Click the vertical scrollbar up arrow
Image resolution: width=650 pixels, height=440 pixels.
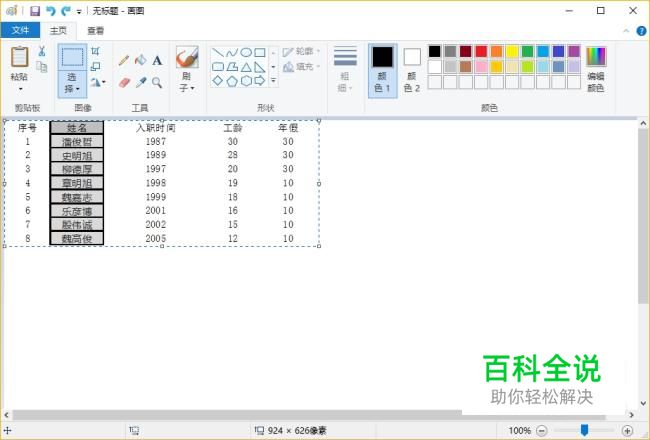point(643,123)
